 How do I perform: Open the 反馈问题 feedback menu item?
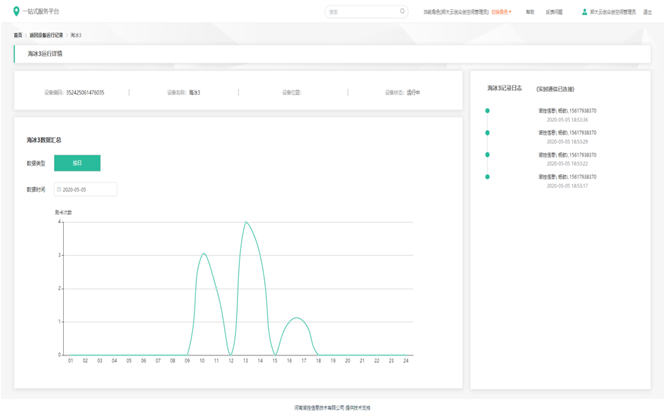(554, 12)
